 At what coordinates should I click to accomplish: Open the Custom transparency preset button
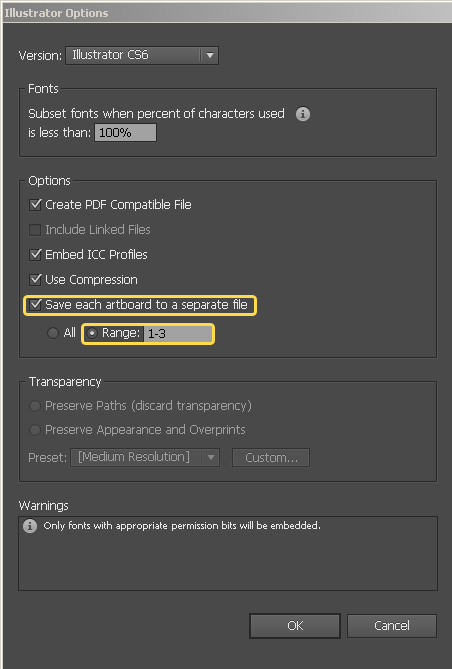(x=271, y=458)
